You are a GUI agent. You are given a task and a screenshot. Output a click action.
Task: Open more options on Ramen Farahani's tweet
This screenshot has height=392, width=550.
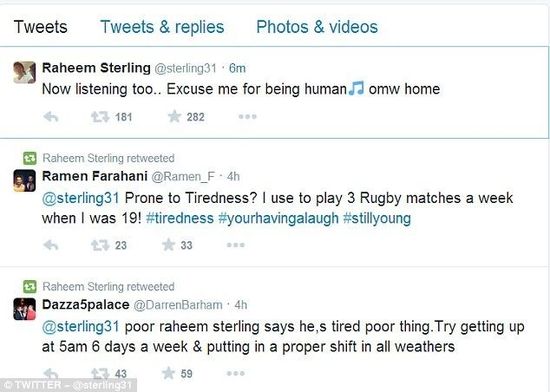(236, 245)
